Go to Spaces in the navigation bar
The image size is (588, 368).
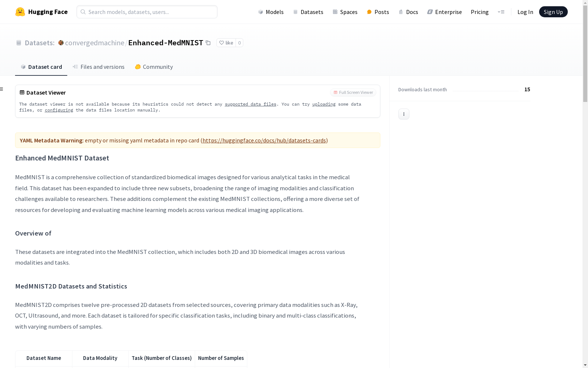tap(345, 12)
